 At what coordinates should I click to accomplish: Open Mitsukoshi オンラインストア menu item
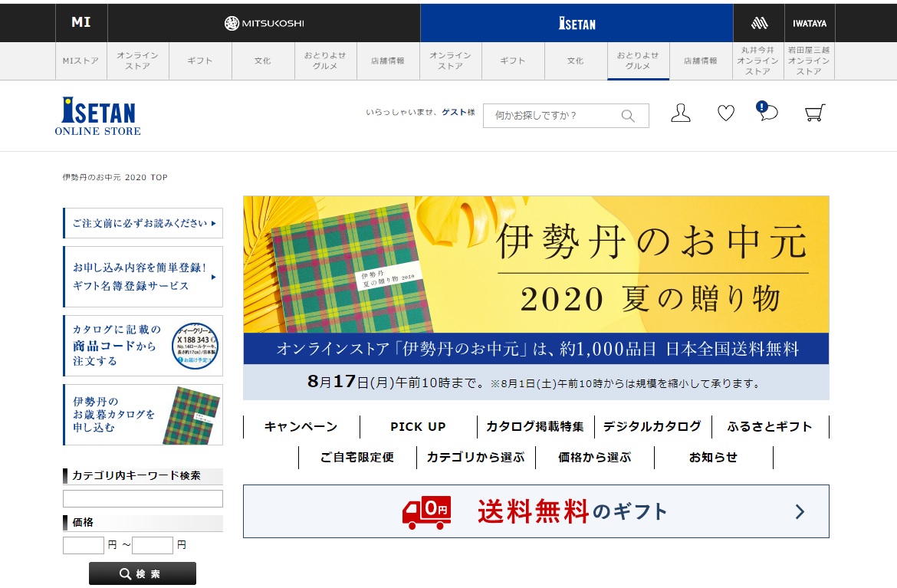(138, 61)
